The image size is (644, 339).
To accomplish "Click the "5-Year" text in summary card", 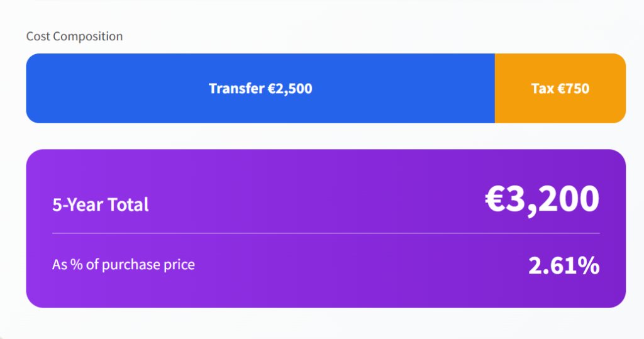I will pyautogui.click(x=79, y=204).
